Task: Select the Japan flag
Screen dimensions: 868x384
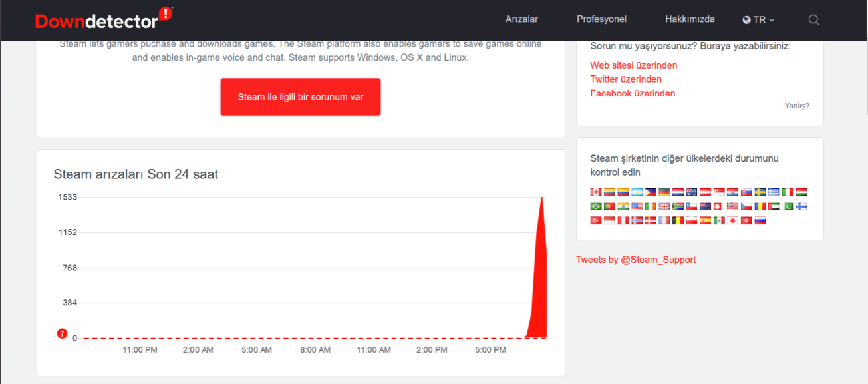Action: coord(733,220)
